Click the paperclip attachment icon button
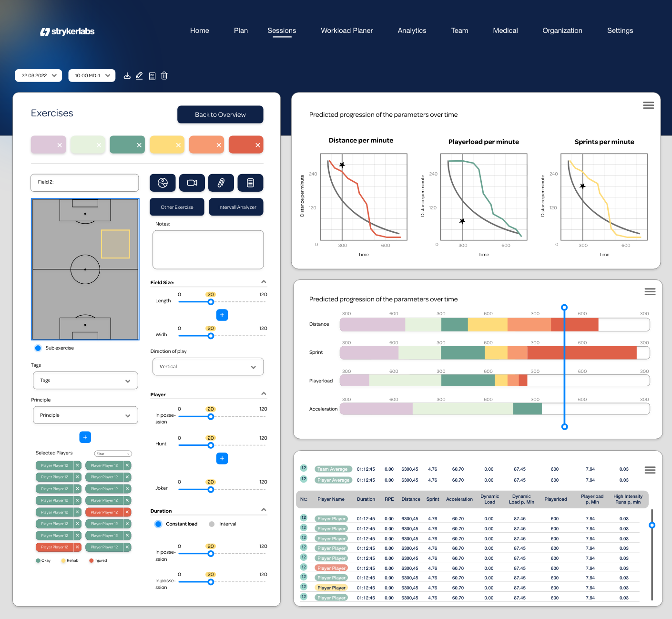Screen dimensions: 672x619 (x=221, y=183)
